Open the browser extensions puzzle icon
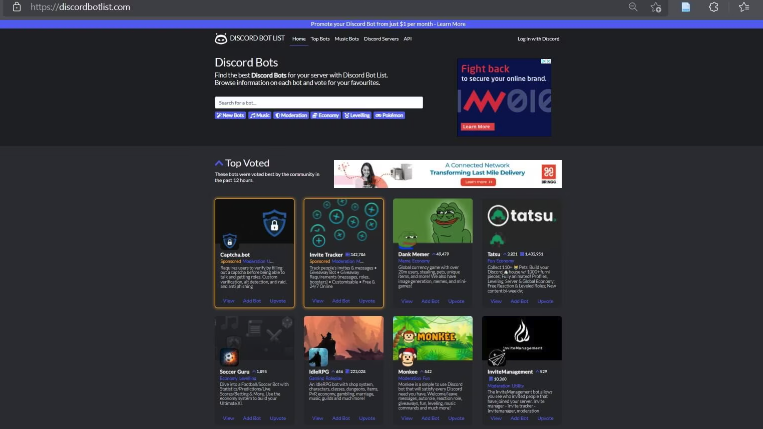 pos(713,7)
